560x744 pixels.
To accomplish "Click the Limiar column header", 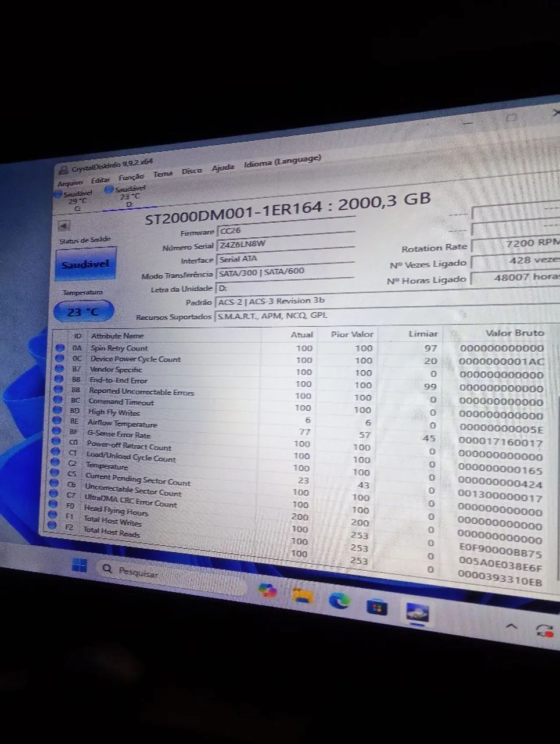I will [422, 334].
